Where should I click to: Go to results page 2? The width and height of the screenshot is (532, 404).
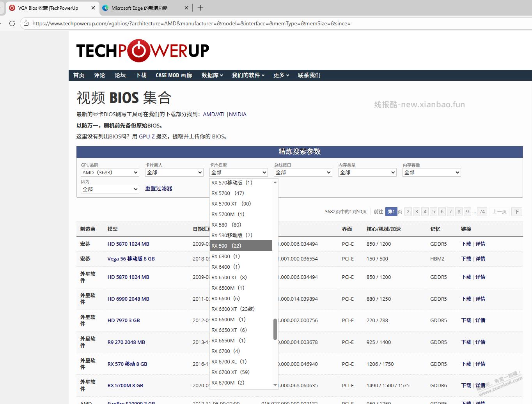click(x=408, y=211)
